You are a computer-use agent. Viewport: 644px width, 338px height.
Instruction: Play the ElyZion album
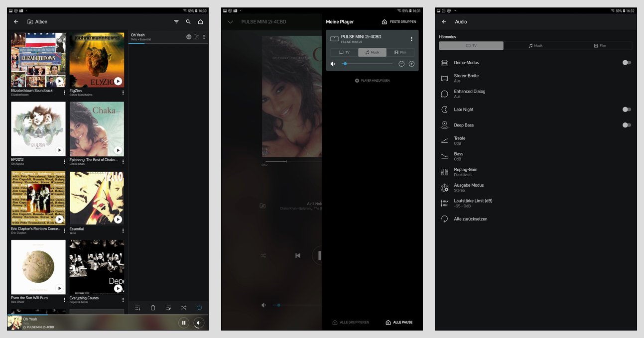click(x=118, y=81)
